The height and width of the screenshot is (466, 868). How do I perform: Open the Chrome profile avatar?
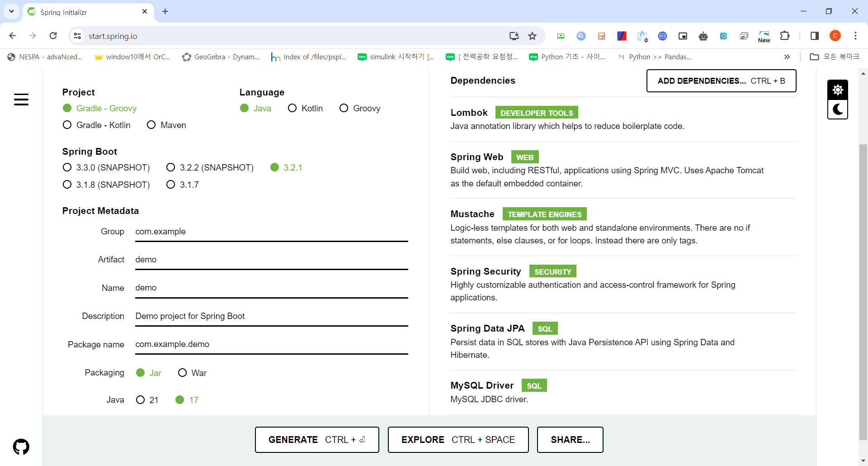tap(835, 36)
